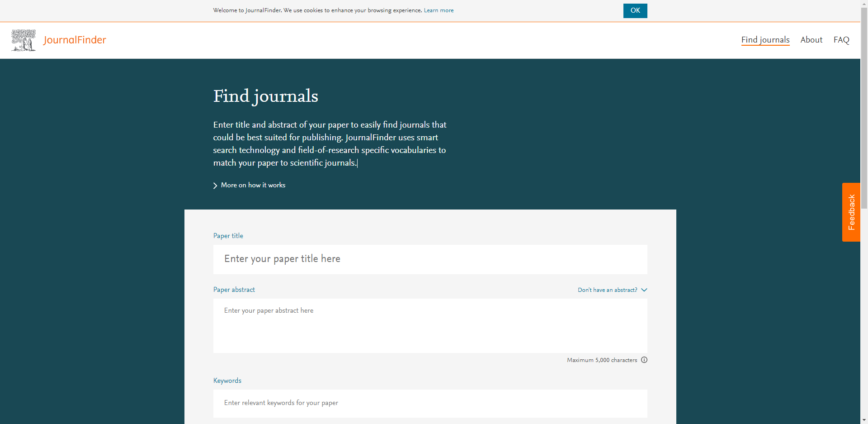Open the orange Feedback tab

(851, 212)
